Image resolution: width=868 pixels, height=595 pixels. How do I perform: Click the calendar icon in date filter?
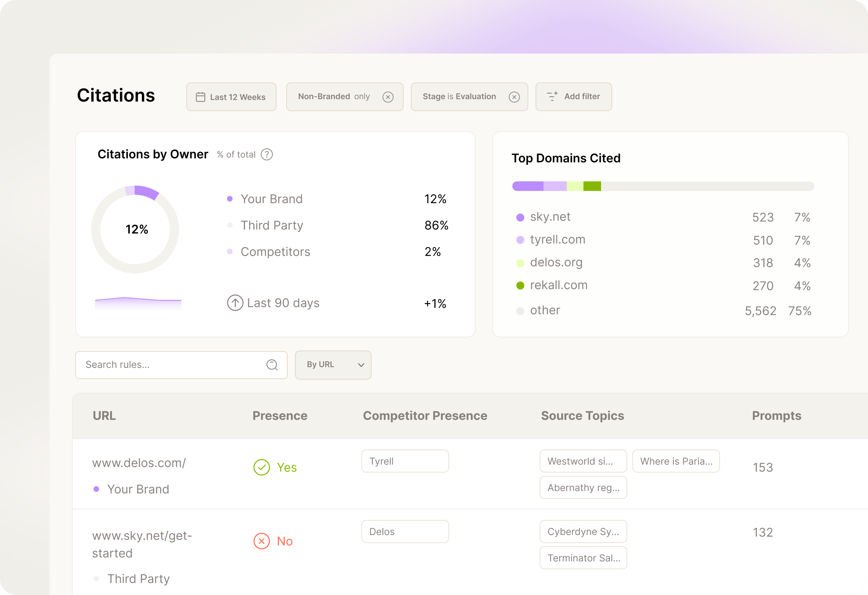(x=201, y=97)
